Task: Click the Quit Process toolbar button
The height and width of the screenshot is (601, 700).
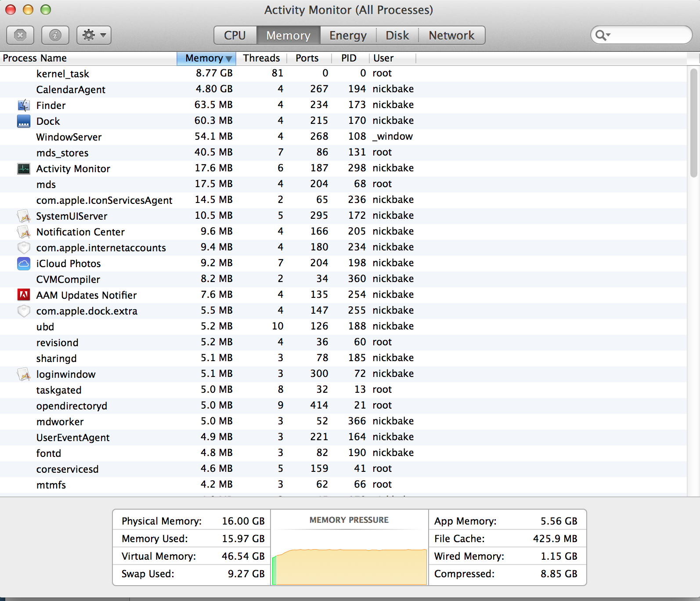Action: [20, 35]
